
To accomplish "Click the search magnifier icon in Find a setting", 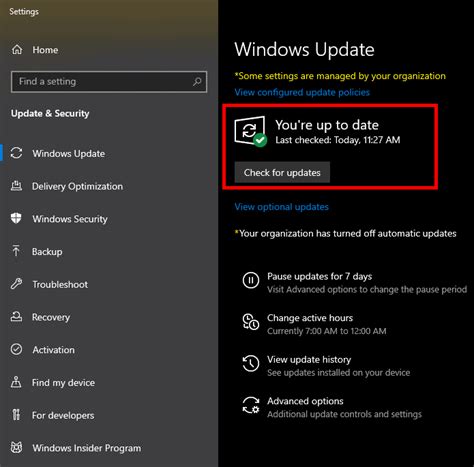I will click(x=197, y=81).
